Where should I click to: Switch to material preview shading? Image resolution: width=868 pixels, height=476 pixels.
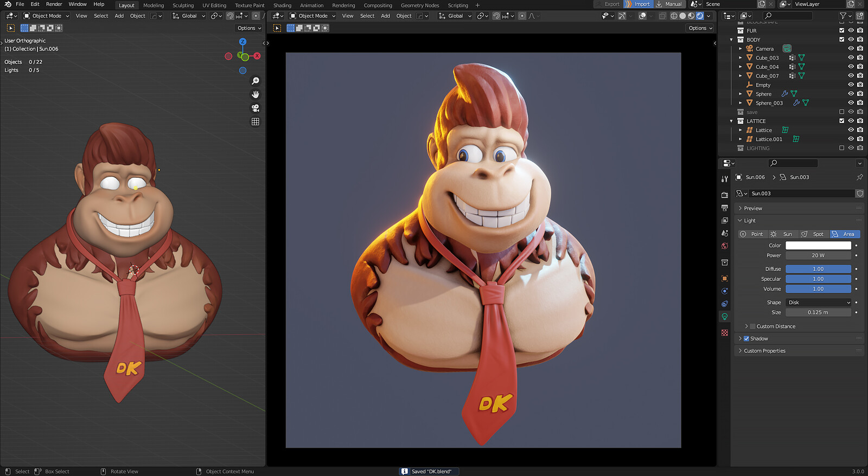[691, 16]
